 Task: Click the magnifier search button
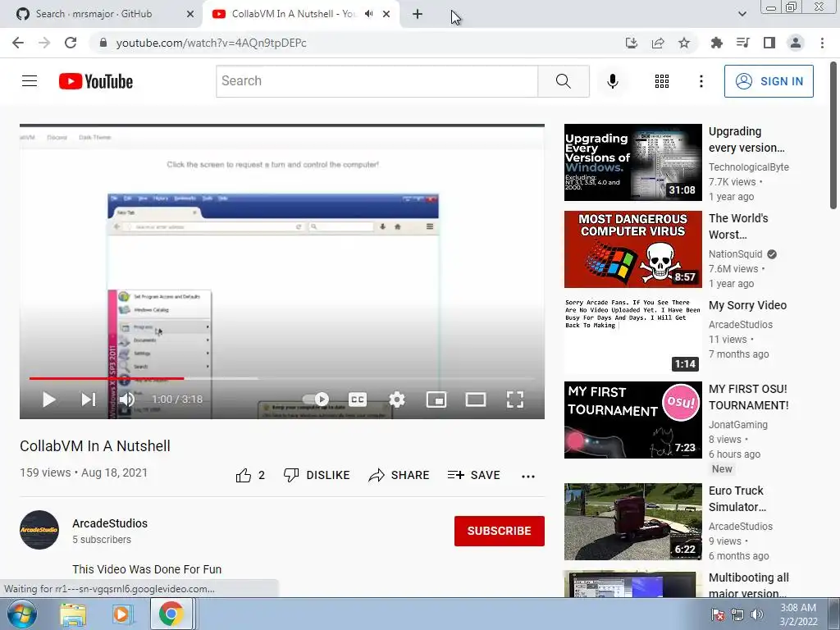click(x=563, y=81)
